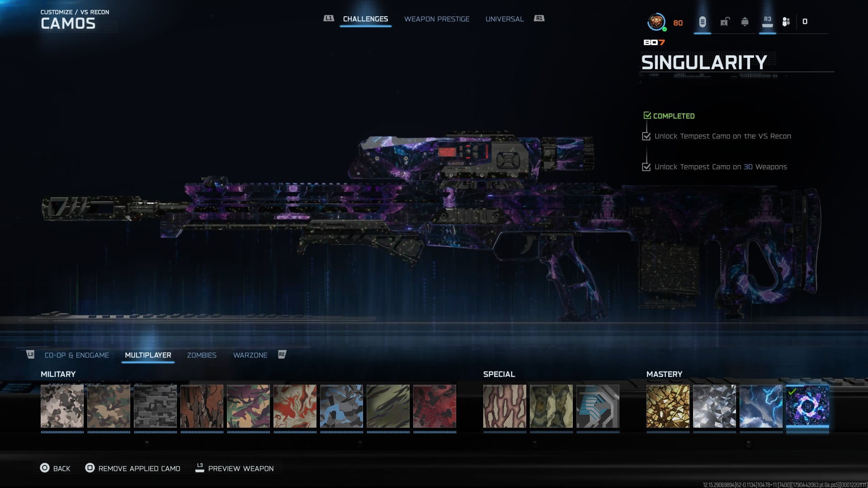Select the green woodland Military camo
Image resolution: width=868 pixels, height=488 pixels.
[x=108, y=406]
